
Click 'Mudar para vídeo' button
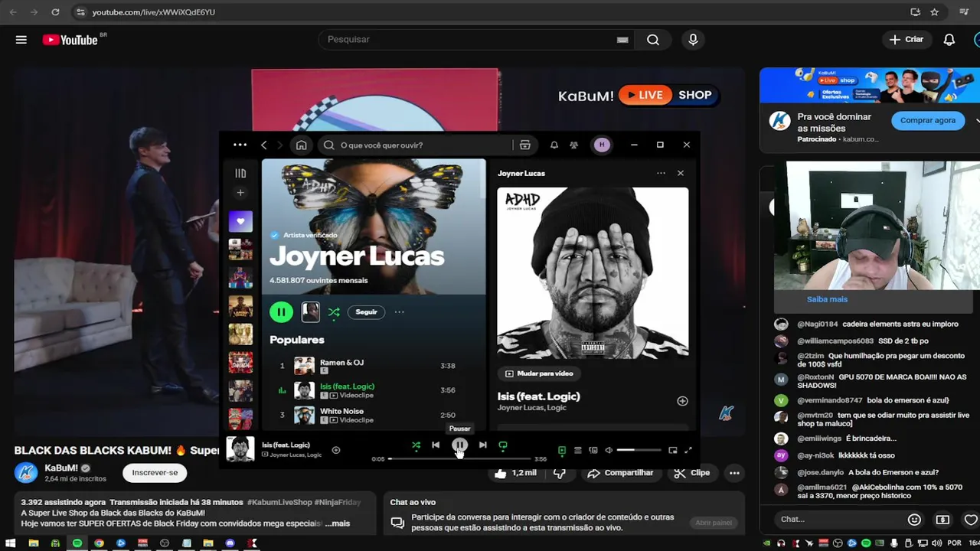(x=539, y=373)
